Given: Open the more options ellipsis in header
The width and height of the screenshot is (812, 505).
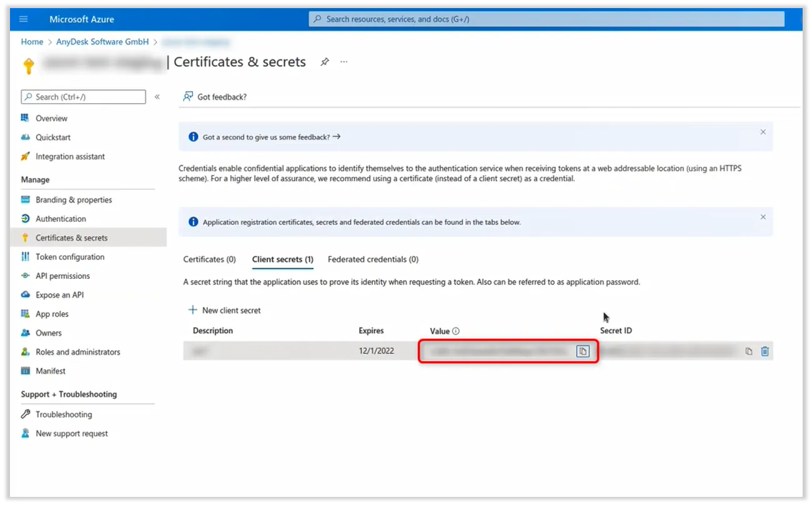Looking at the screenshot, I should click(344, 62).
